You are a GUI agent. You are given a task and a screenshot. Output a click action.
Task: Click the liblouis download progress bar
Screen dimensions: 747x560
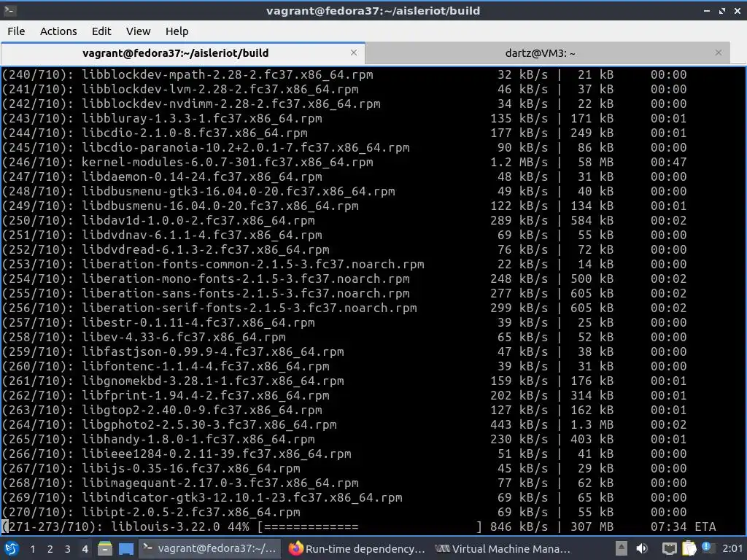click(x=370, y=526)
